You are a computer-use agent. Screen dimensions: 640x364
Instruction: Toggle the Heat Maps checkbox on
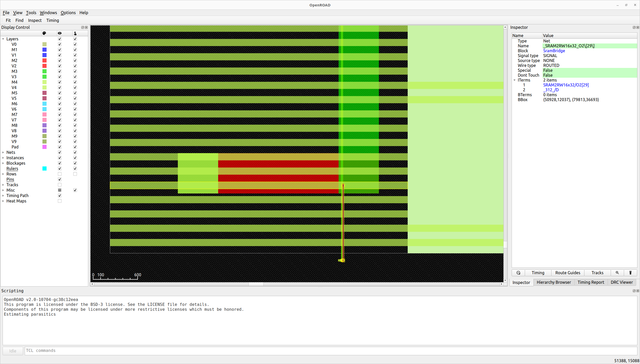coord(59,201)
